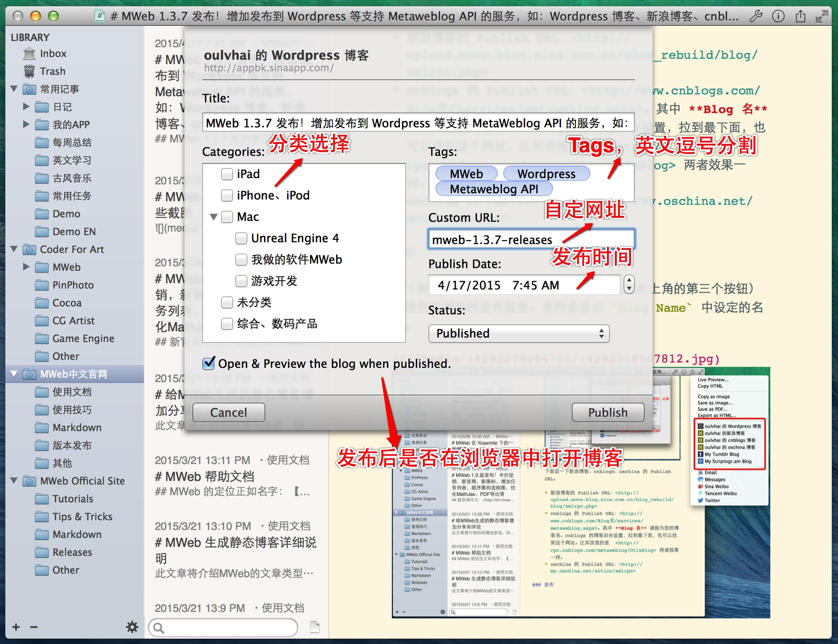Screen dimensions: 838x644
Task: Collapse the Coder For Art group
Action: click(14, 249)
